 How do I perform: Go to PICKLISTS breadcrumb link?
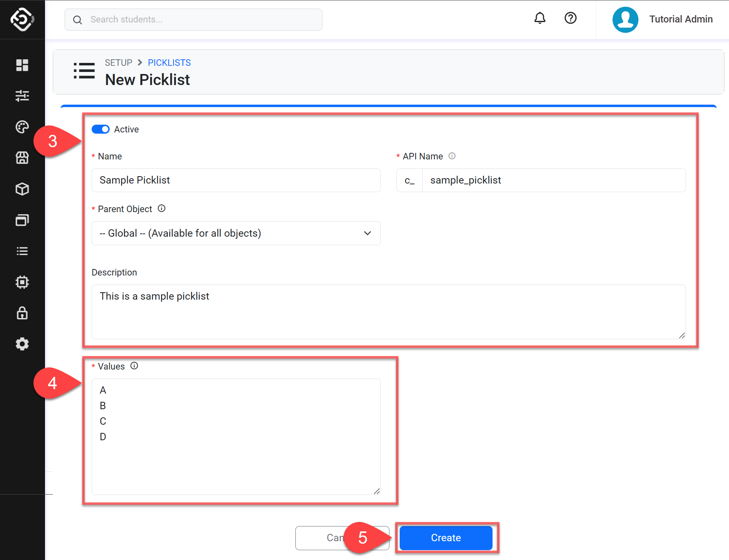tap(169, 63)
